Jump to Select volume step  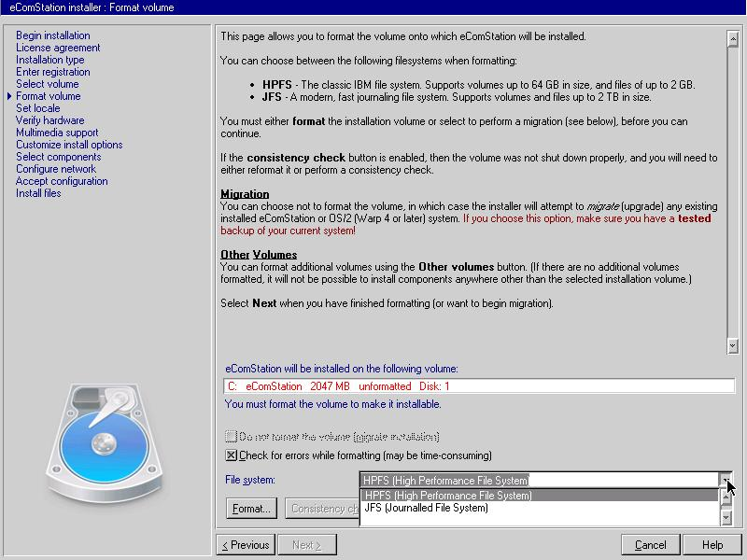pos(48,84)
